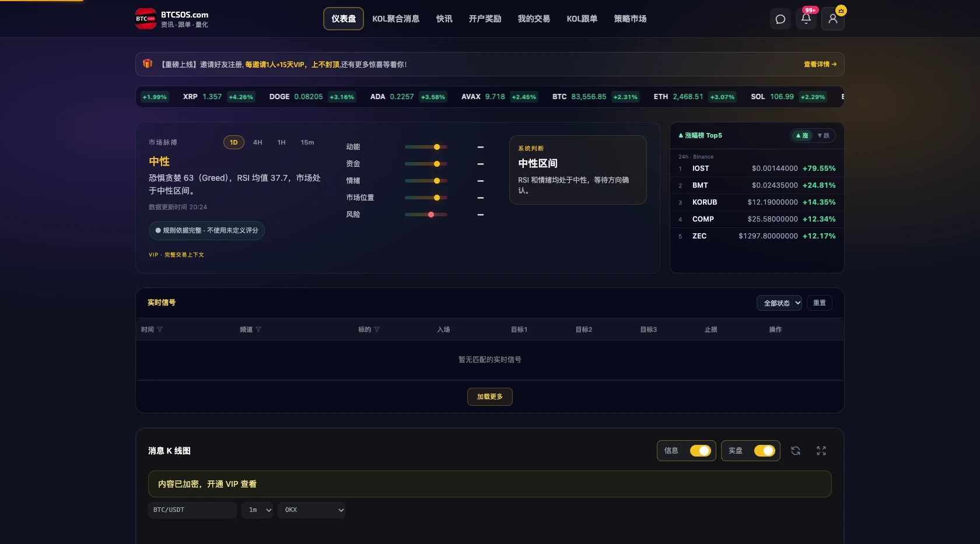Click KORUB row in Top5
This screenshot has height=544, width=980.
(x=757, y=202)
